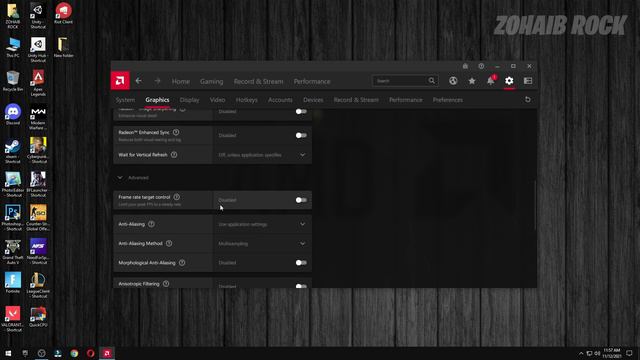This screenshot has width=640, height=360.
Task: Open notifications bell icon
Action: pyautogui.click(x=491, y=81)
